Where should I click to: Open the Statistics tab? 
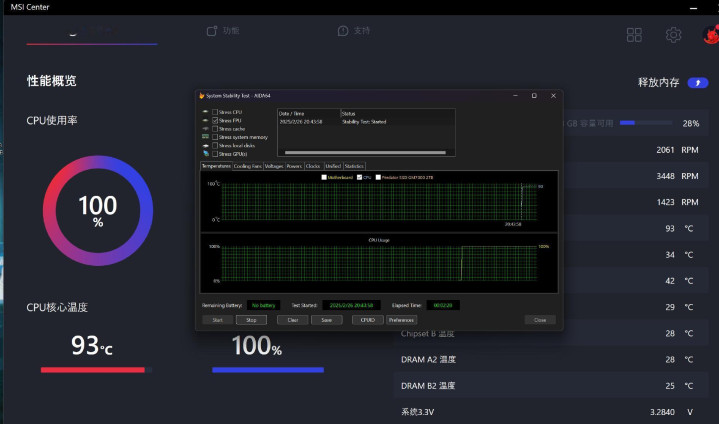coord(354,166)
